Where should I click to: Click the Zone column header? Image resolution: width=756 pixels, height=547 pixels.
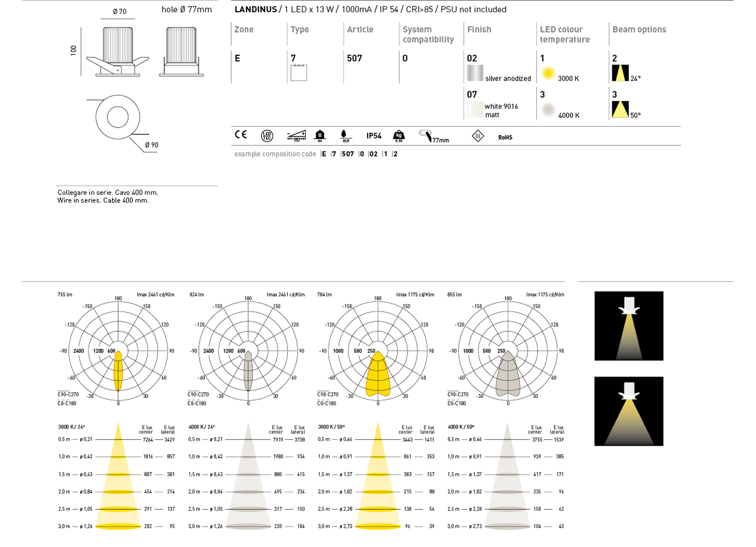tap(244, 30)
